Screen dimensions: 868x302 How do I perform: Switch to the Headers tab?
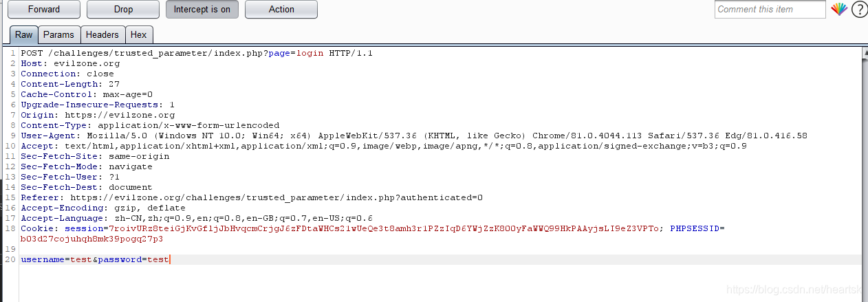(102, 34)
